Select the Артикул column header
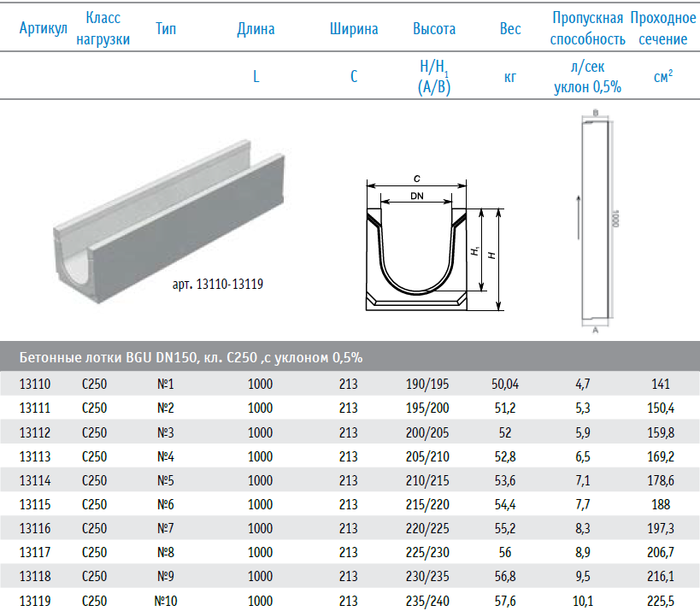 [43, 29]
